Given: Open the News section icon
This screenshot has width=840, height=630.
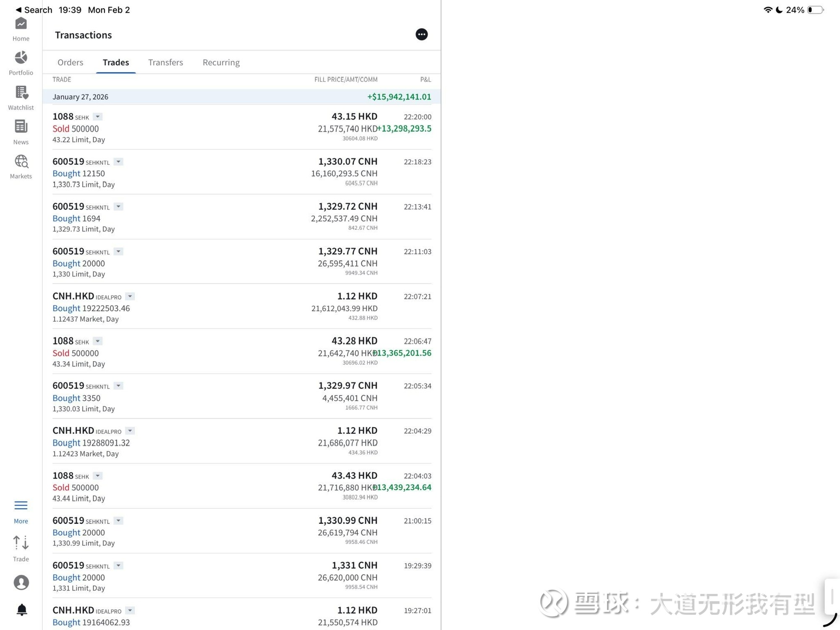Looking at the screenshot, I should (21, 132).
